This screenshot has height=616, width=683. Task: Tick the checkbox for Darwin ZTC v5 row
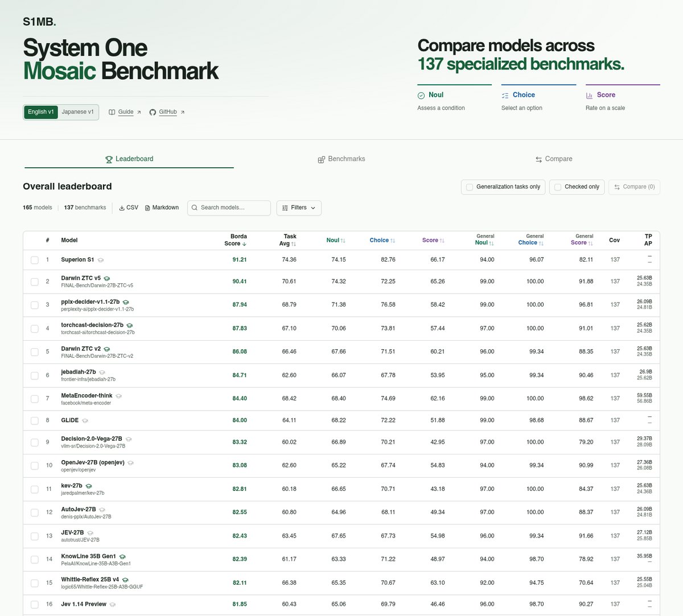tap(35, 282)
